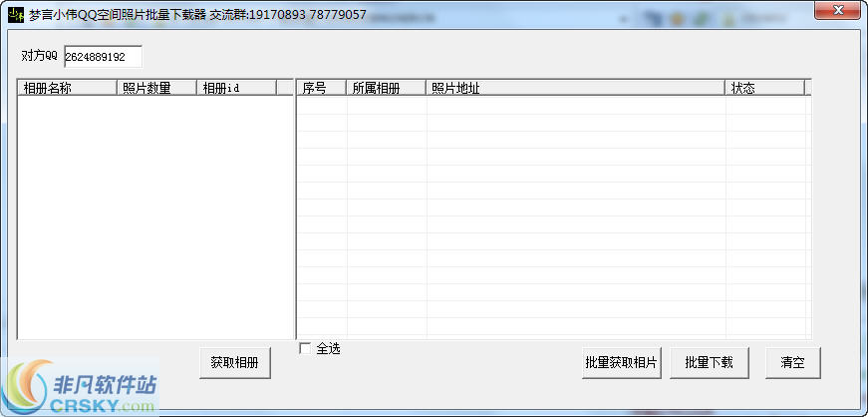Enable the 全选 select-all checkbox
This screenshot has height=417, width=868.
pos(305,349)
